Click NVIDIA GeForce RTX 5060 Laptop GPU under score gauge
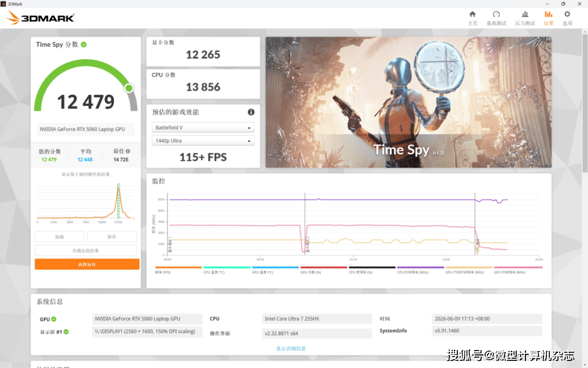This screenshot has height=368, width=588. (x=85, y=129)
